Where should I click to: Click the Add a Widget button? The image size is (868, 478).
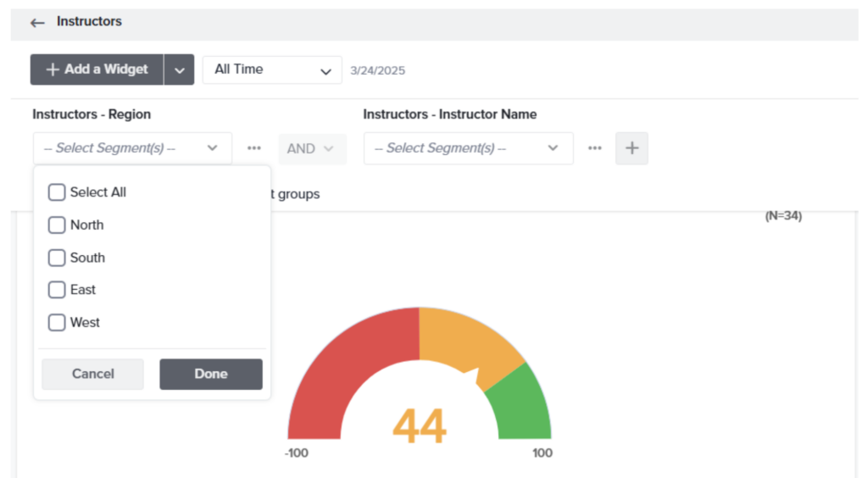point(97,69)
